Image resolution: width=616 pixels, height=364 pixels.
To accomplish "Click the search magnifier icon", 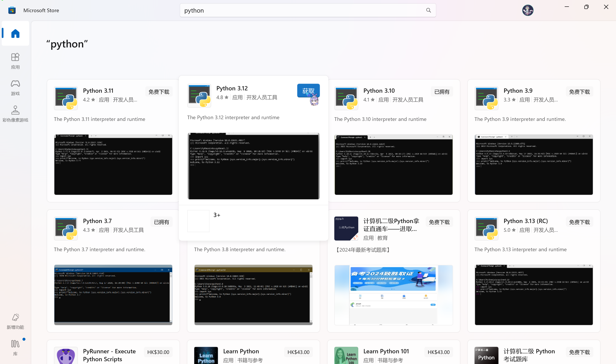I will 428,10.
